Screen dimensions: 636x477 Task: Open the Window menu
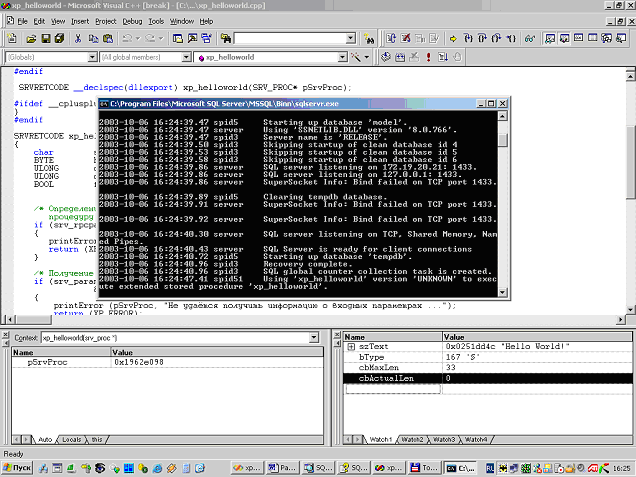tap(182, 21)
